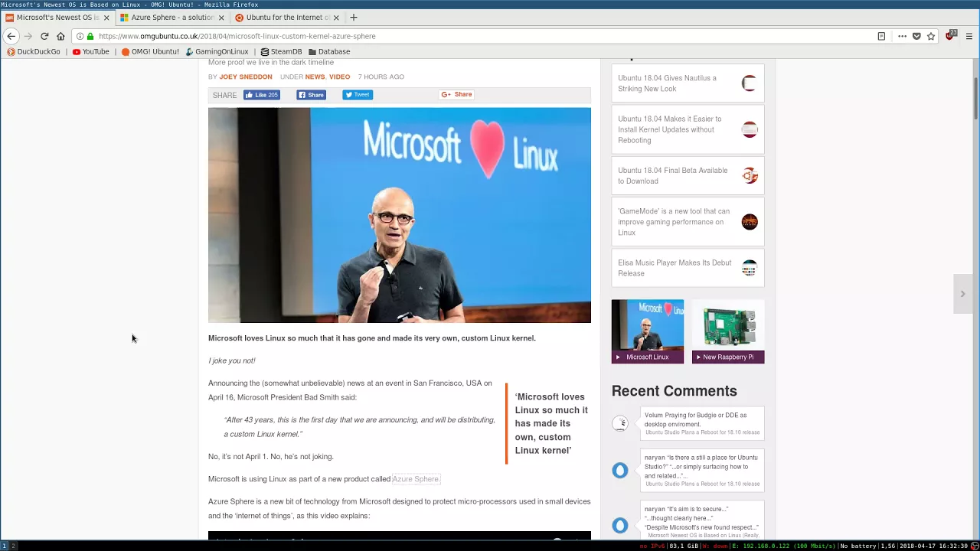Open the DuckDuckGo bookmark

click(33, 51)
